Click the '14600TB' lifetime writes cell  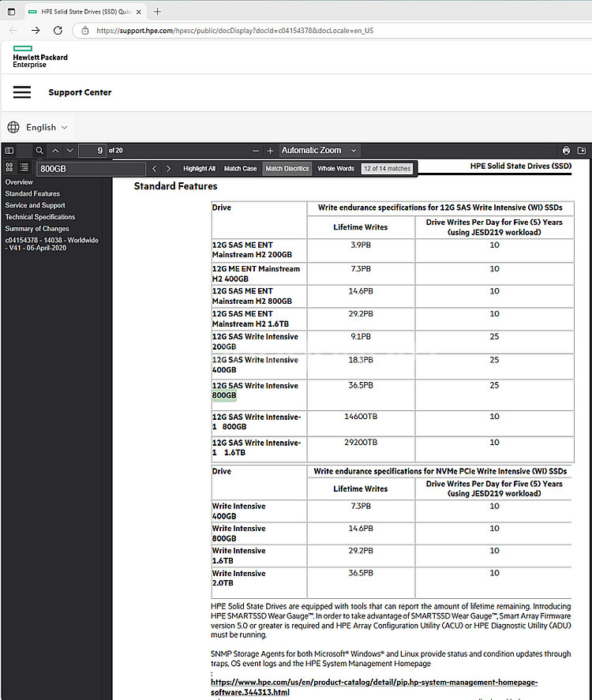(360, 417)
